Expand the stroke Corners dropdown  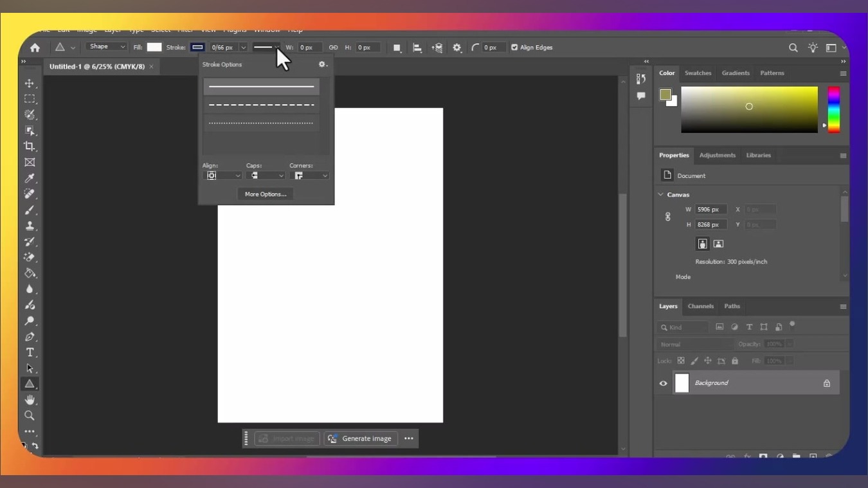(310, 176)
